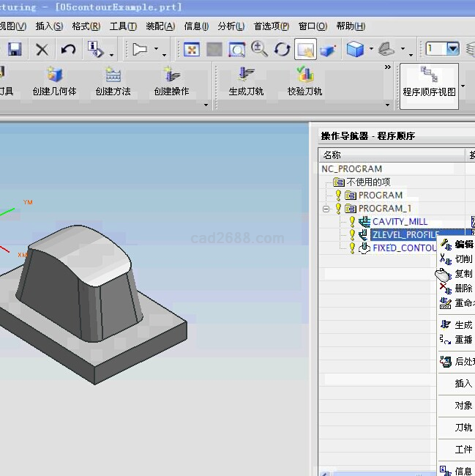Click the Undo arrow icon

click(68, 50)
